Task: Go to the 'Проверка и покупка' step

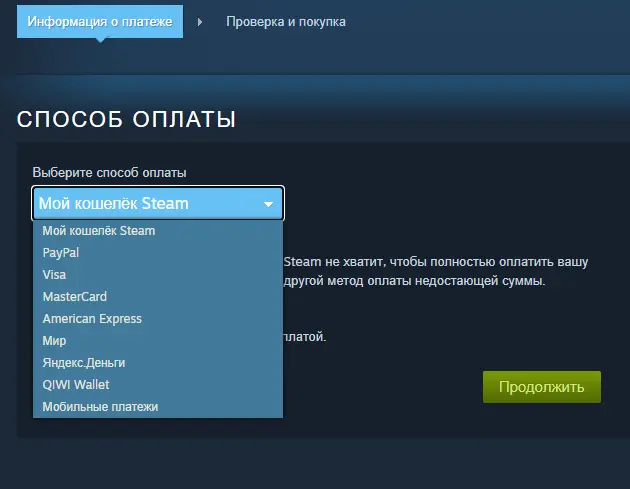Action: click(286, 22)
